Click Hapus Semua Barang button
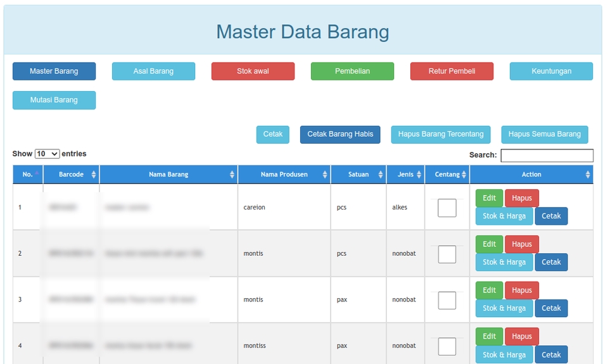 coord(545,134)
